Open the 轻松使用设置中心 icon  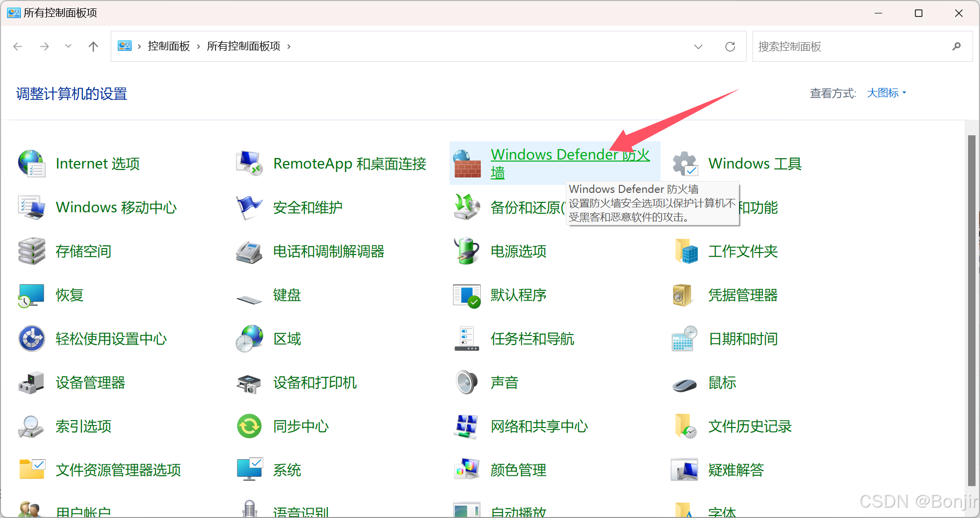pos(32,339)
